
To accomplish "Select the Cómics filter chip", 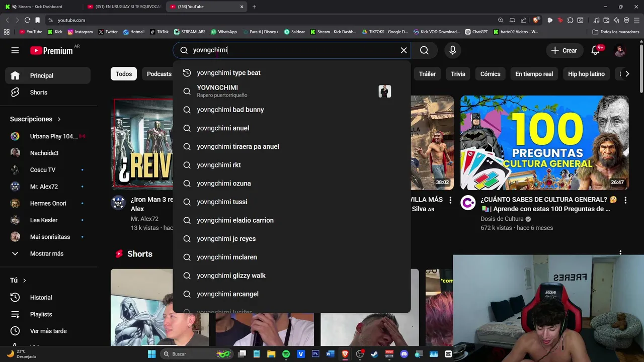I will [x=490, y=74].
